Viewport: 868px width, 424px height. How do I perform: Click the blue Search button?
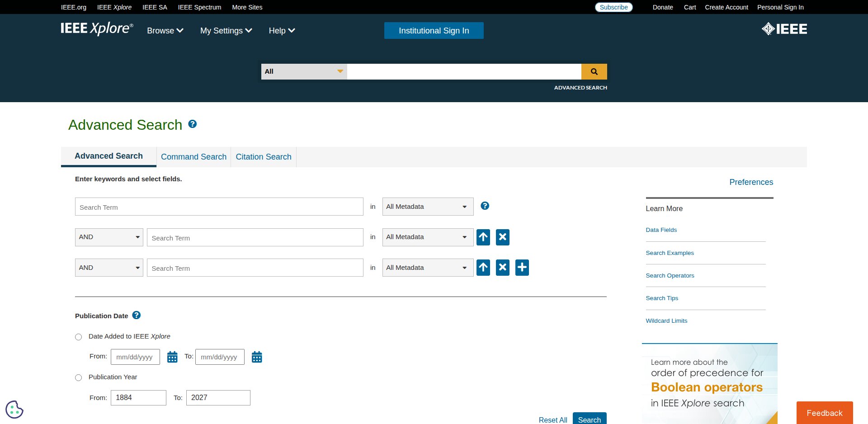click(590, 419)
